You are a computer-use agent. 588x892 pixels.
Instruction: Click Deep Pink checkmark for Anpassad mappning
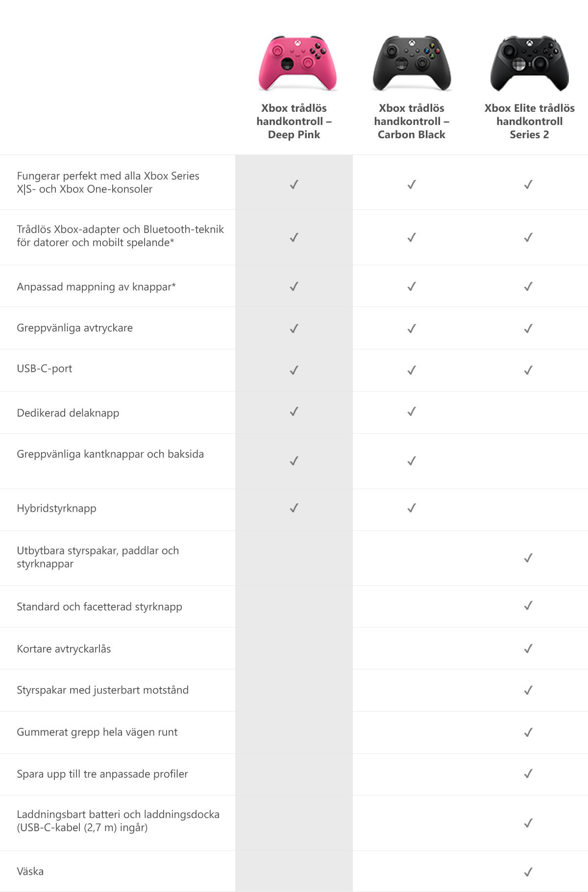coord(294,286)
